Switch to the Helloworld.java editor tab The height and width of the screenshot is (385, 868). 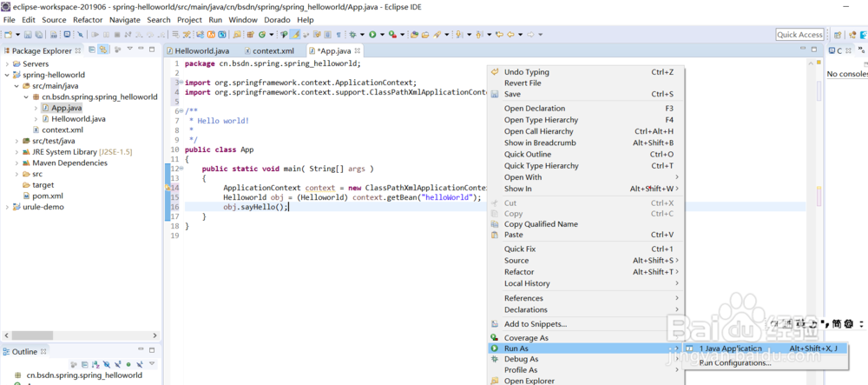click(197, 50)
